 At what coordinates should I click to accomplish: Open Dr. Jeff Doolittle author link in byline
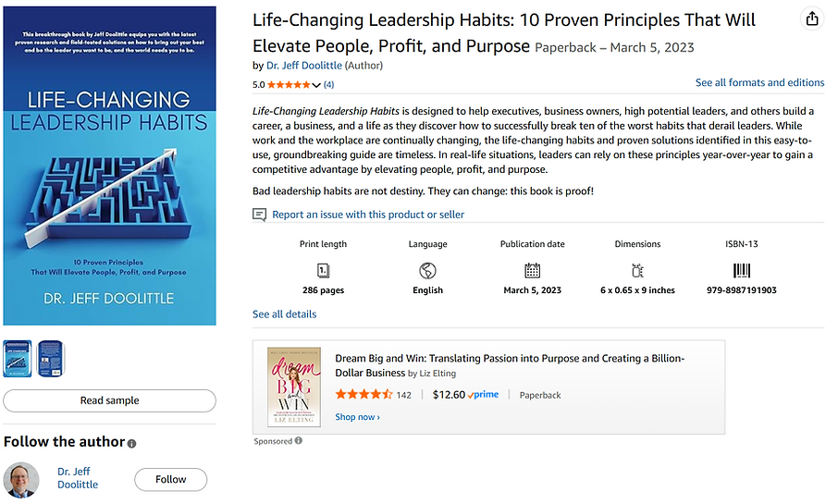(305, 66)
